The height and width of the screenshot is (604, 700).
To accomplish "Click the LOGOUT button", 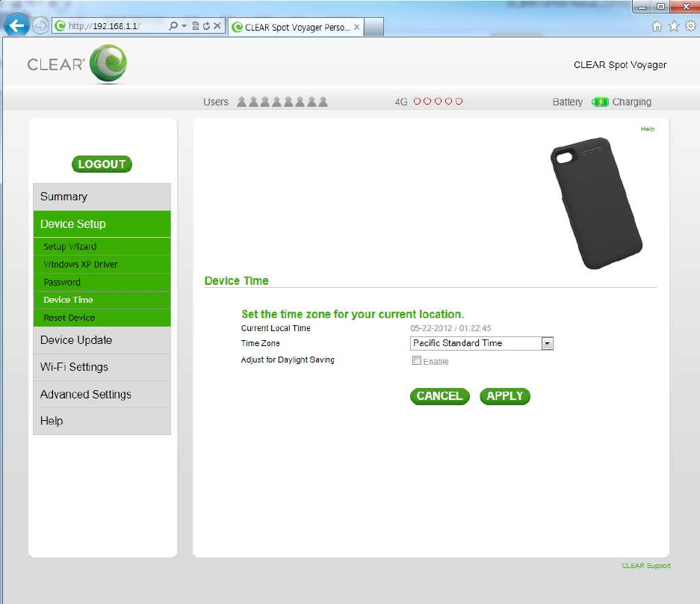I will pos(102,164).
